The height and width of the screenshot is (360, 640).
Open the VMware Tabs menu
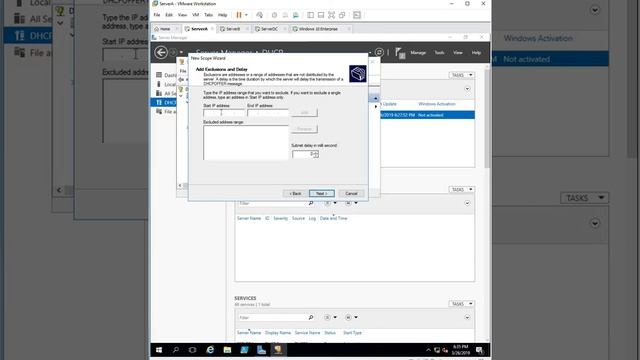tap(209, 15)
